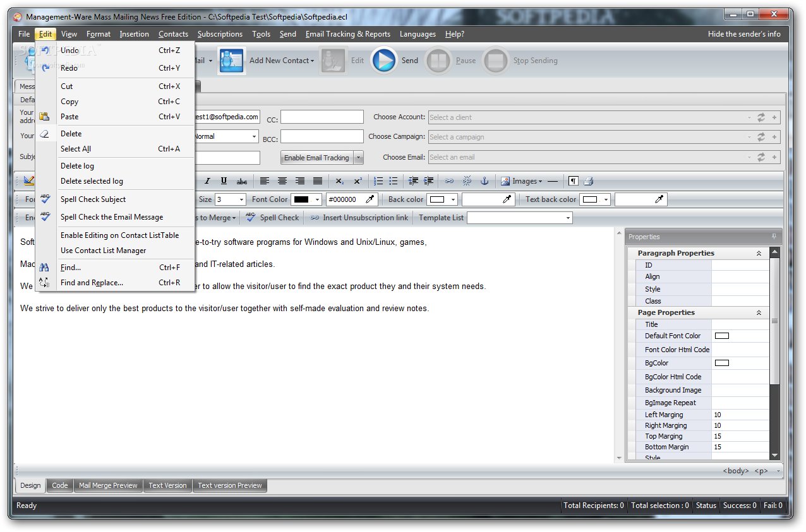Align text left in the editor toolbar

(265, 181)
